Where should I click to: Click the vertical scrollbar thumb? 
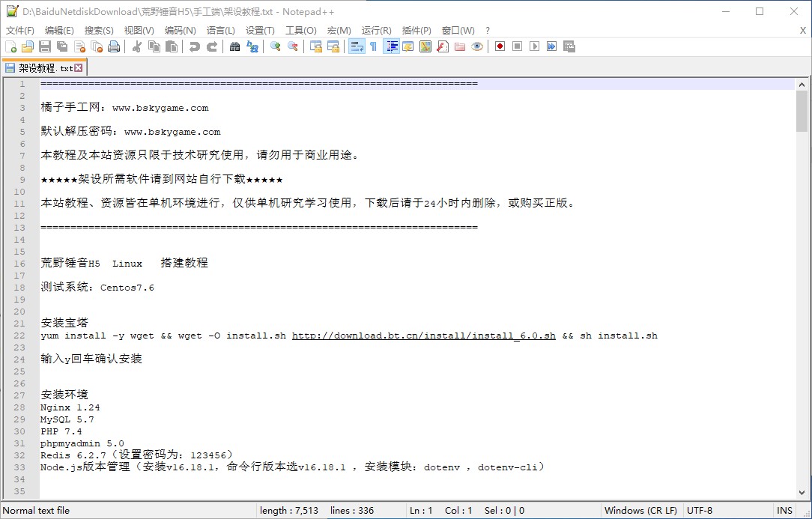[802, 112]
